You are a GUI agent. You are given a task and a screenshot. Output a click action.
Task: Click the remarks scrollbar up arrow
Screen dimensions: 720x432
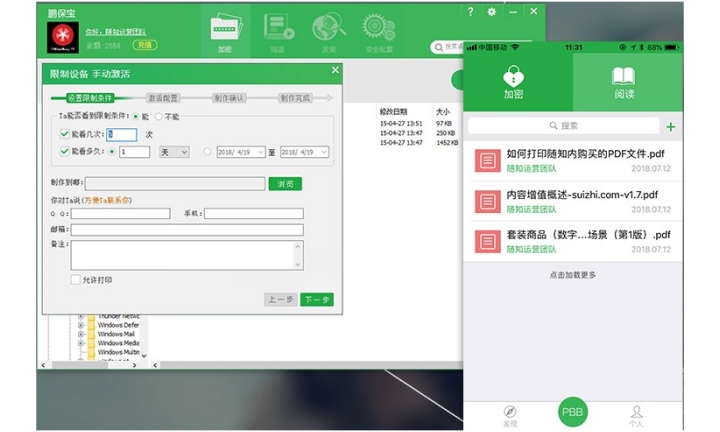pyautogui.click(x=298, y=247)
